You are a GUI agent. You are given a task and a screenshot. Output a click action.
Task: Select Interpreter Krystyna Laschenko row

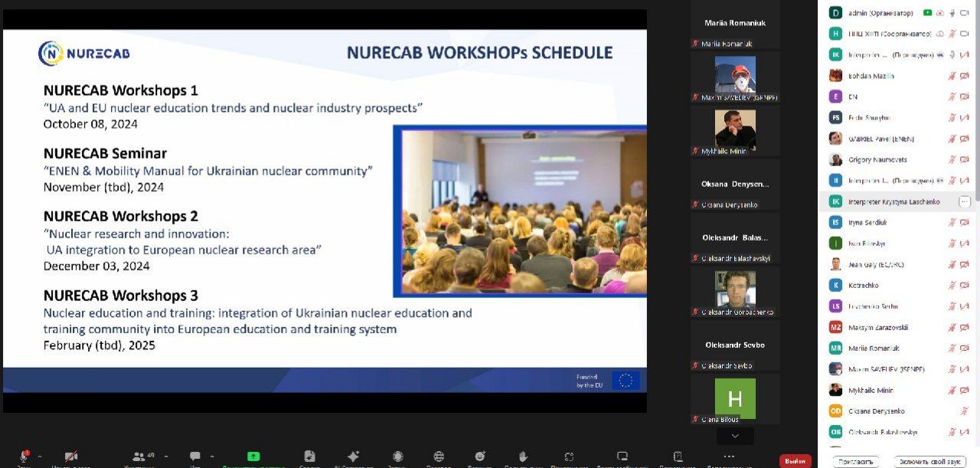[898, 201]
